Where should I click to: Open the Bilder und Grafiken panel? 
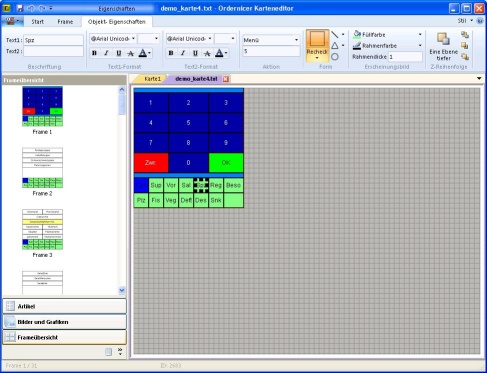(65, 322)
